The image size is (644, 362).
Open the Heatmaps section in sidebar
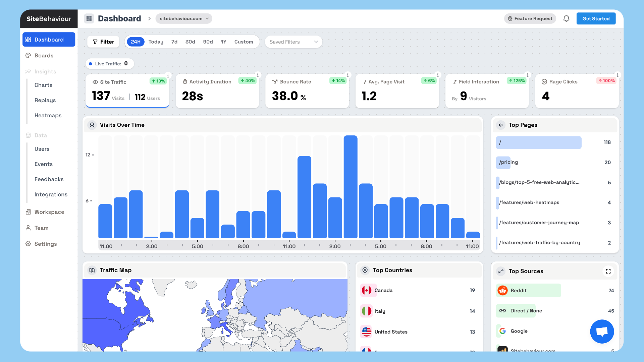pos(47,115)
